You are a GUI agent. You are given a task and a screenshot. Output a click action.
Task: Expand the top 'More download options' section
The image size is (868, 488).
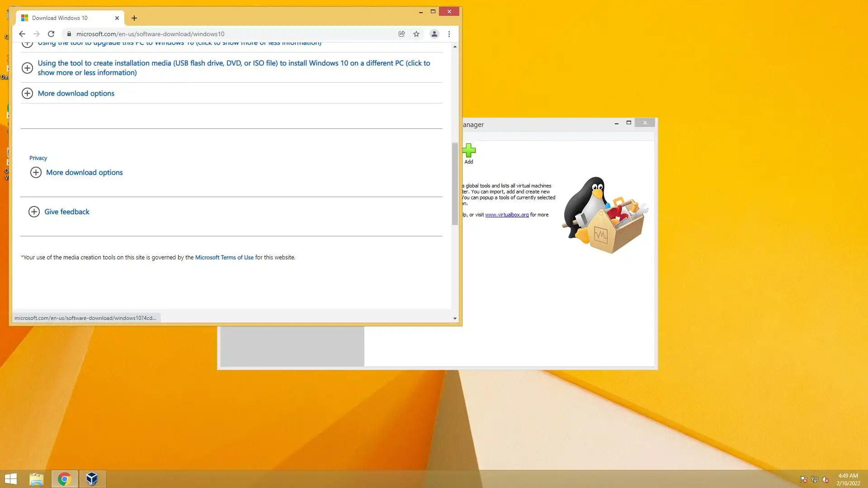tap(76, 94)
